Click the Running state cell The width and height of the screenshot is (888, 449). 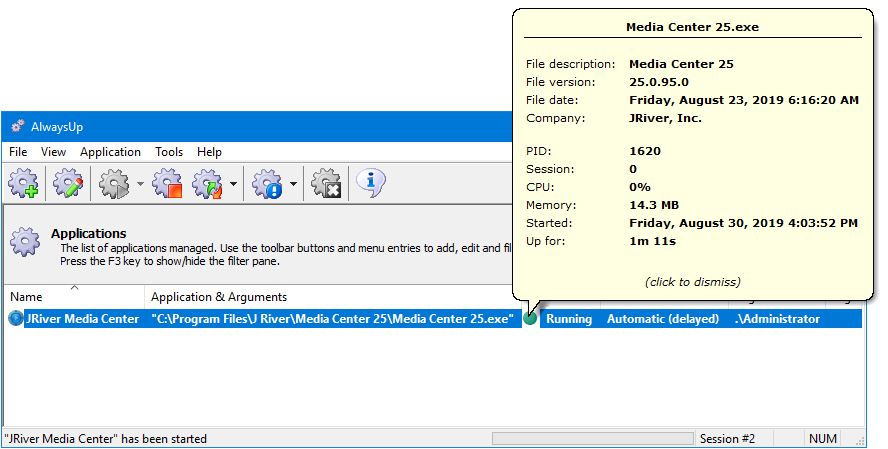click(569, 319)
